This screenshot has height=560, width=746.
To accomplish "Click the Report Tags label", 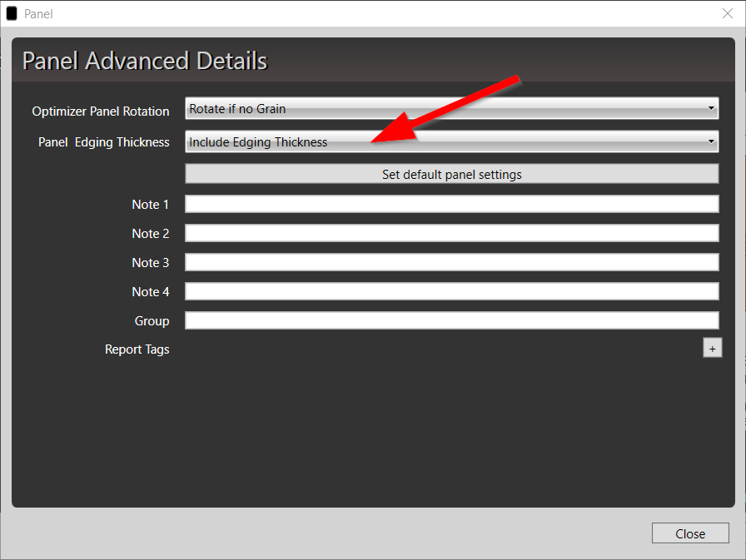I will click(x=137, y=349).
